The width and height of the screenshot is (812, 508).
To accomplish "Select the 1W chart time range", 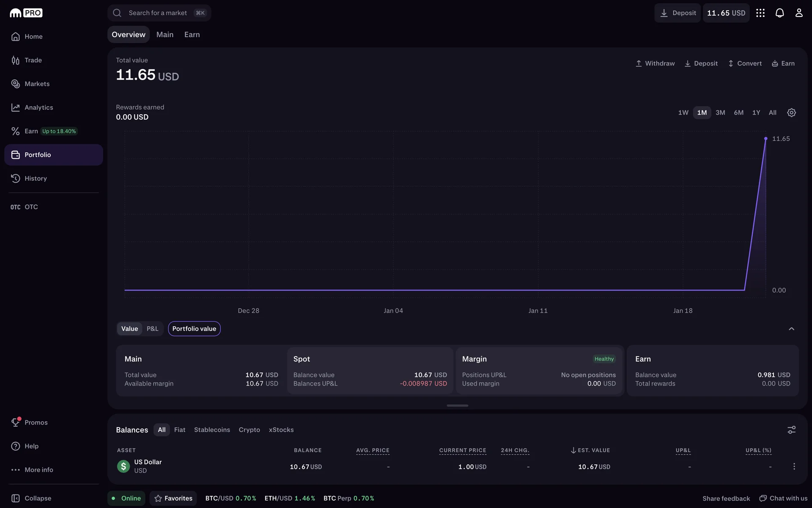I will [683, 113].
